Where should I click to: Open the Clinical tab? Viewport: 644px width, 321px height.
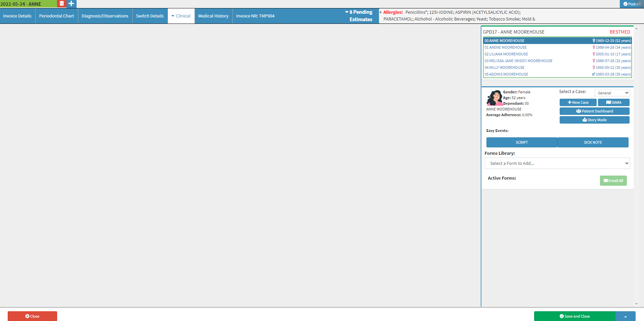[181, 16]
